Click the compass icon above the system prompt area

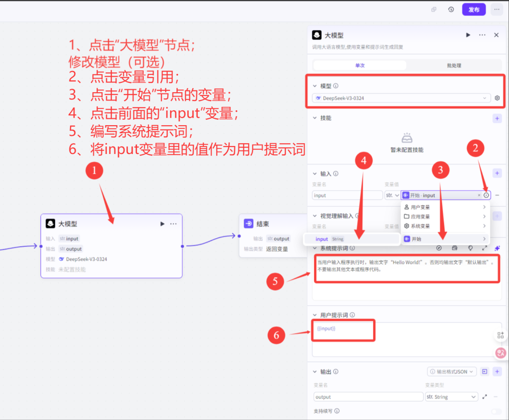(439, 248)
